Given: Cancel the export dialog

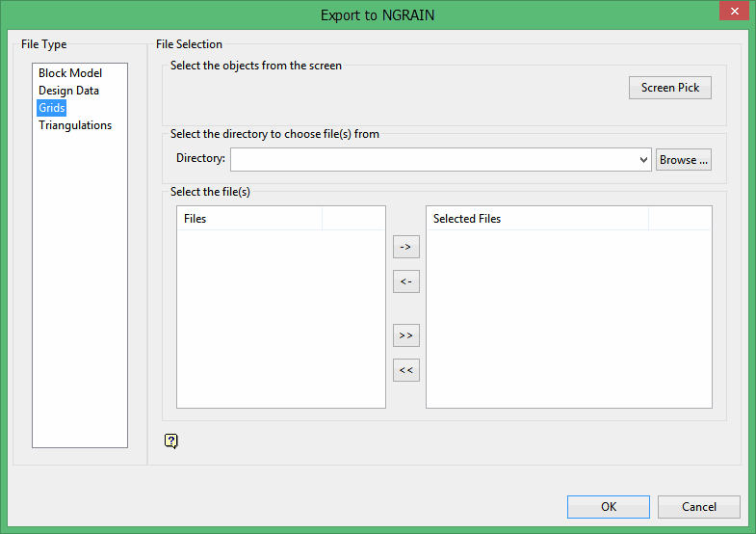Looking at the screenshot, I should (698, 507).
